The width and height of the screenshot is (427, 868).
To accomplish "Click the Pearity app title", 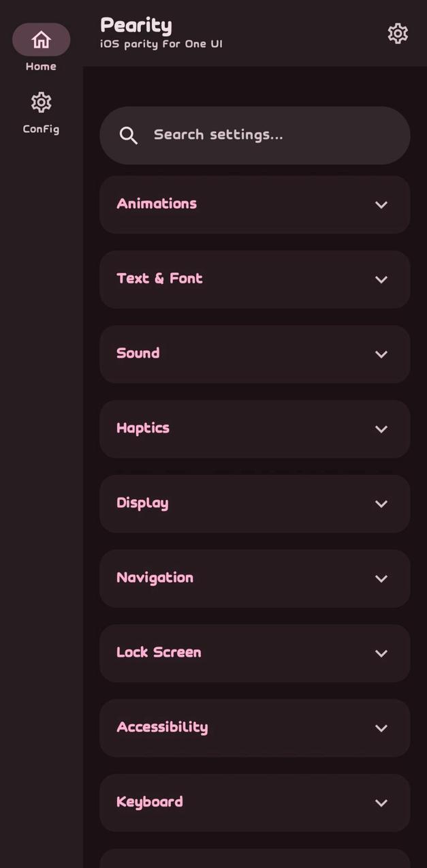I will [136, 25].
